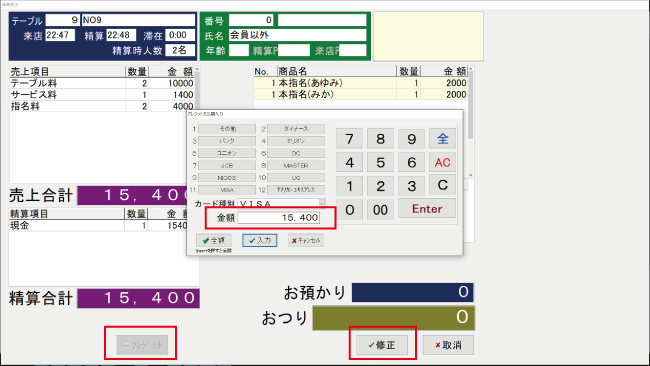Select the ダイナース card type button
The image size is (650, 366).
pyautogui.click(x=296, y=129)
